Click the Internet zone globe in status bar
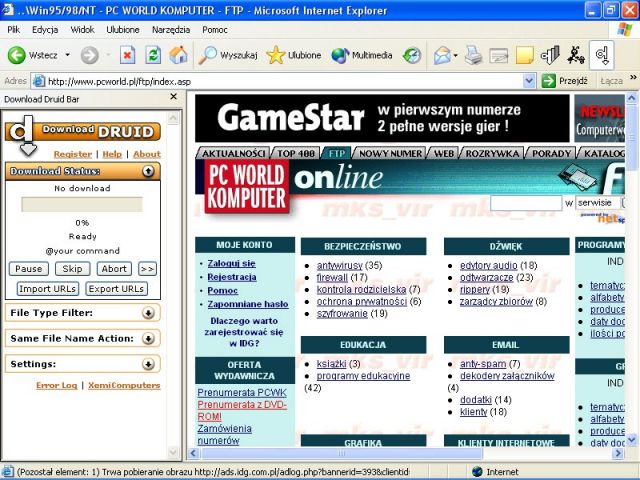This screenshot has height=480, width=640. coord(477,472)
